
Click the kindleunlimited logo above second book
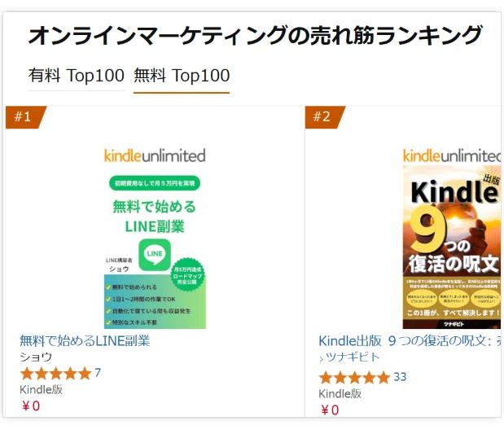click(452, 156)
